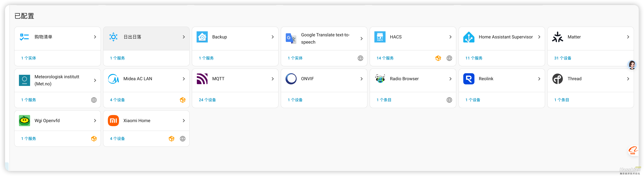
Task: Click the orange custom box icon on HACS card
Action: (x=438, y=58)
